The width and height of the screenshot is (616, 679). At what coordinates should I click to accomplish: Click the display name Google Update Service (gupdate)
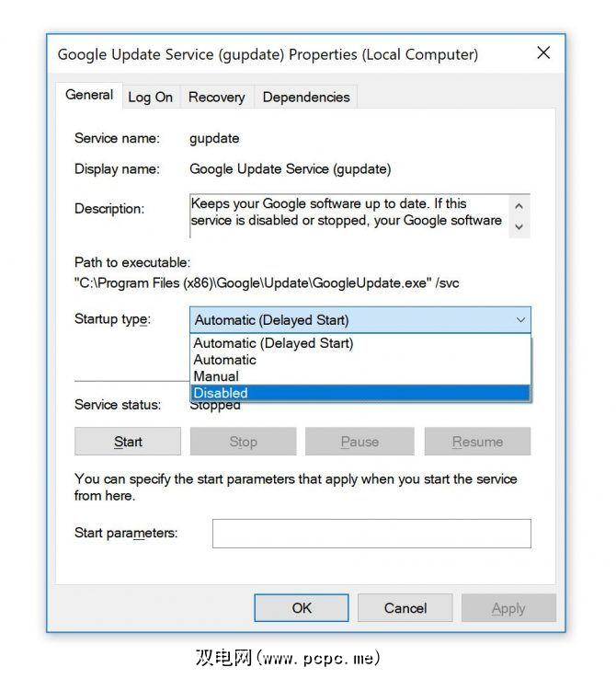tap(291, 169)
